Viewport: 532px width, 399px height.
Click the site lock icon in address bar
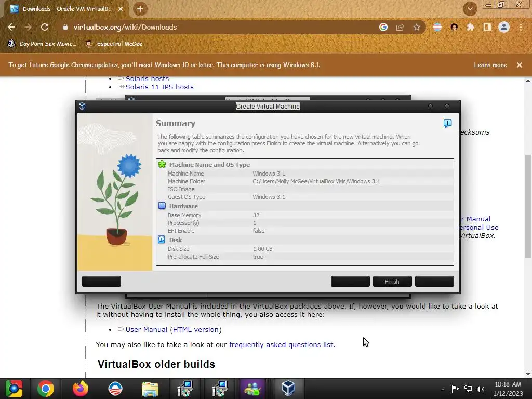pyautogui.click(x=65, y=27)
